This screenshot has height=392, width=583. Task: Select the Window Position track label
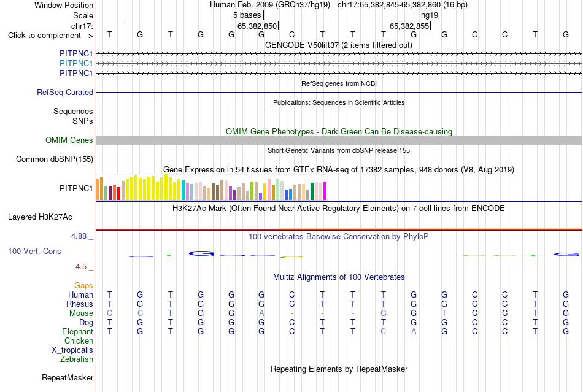coord(64,5)
